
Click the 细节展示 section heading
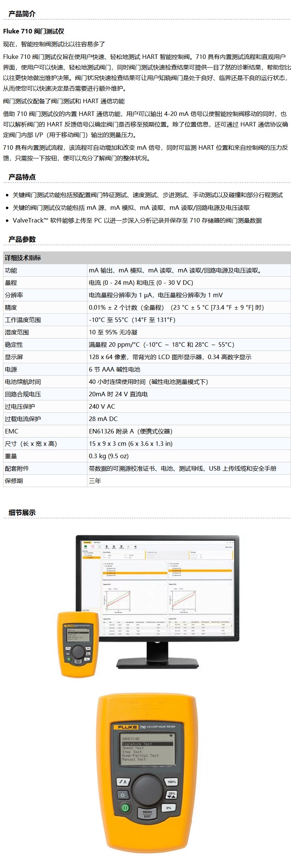[x=22, y=513]
